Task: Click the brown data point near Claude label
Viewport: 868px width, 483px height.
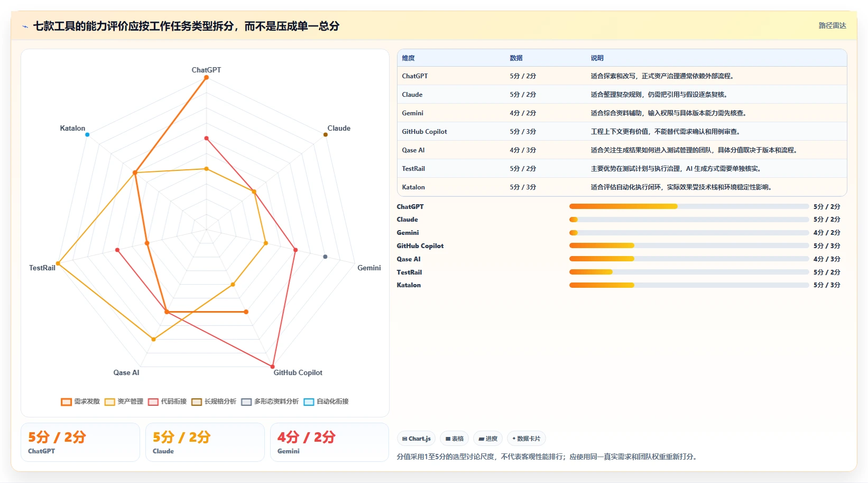Action: 326,134
